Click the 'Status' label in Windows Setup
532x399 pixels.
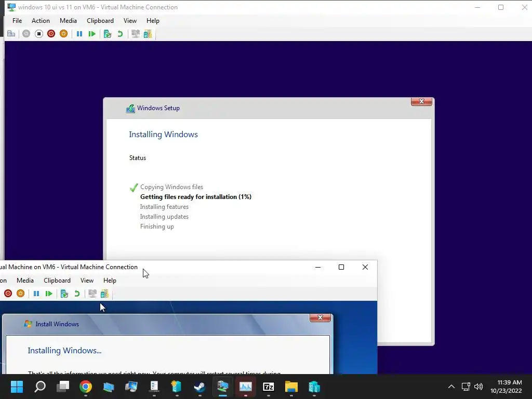click(x=137, y=158)
